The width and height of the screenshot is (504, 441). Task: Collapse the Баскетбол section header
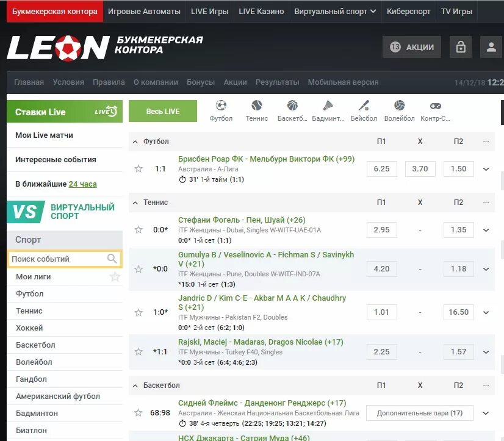(x=135, y=385)
